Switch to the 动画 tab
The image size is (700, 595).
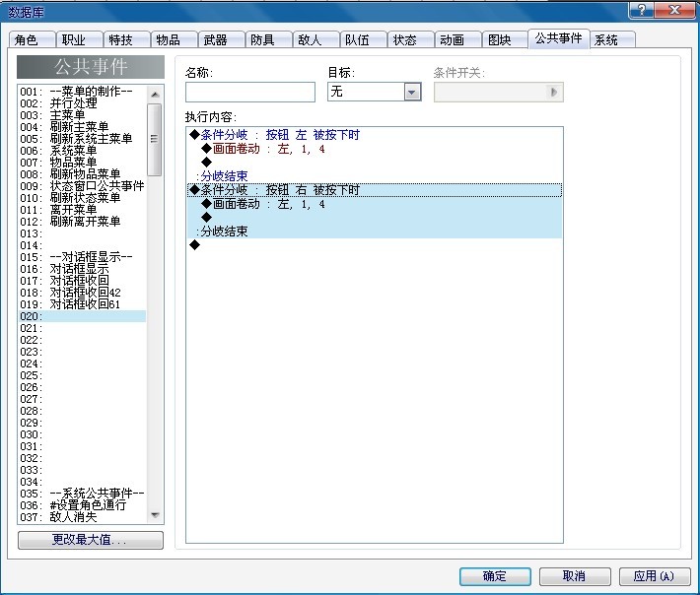tap(457, 39)
